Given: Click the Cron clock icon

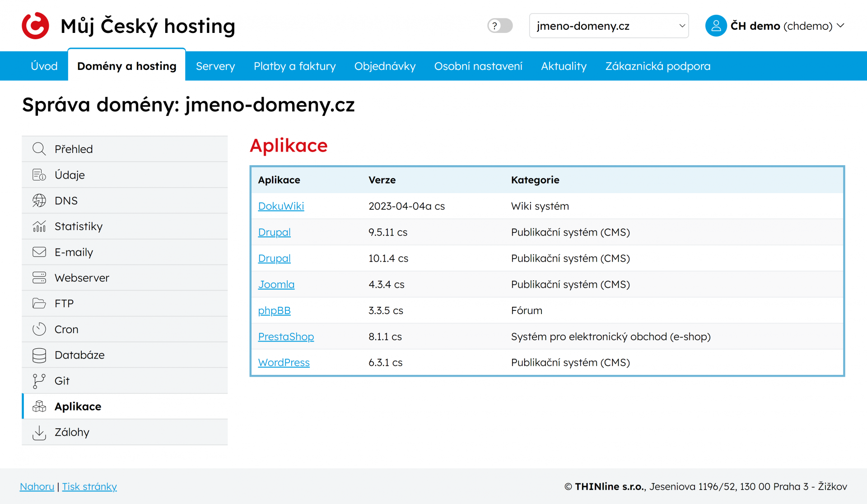Looking at the screenshot, I should tap(39, 329).
